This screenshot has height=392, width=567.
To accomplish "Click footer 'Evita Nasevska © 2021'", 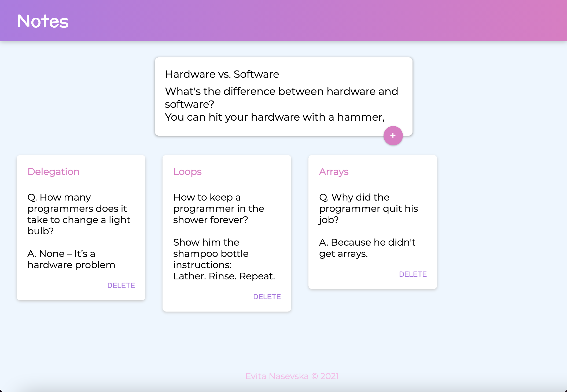I will 292,376.
